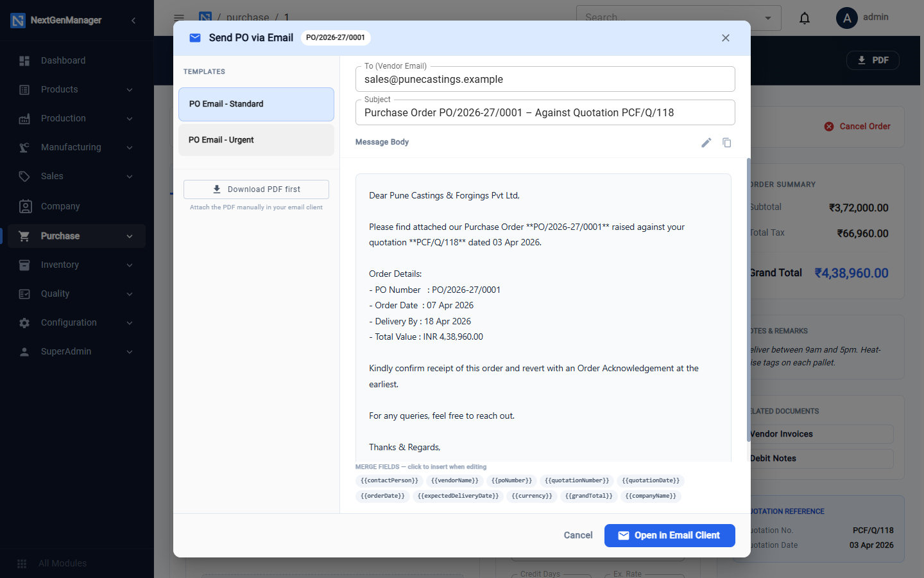Click the Quality sidebar icon
Screen dimensions: 924x578
pos(24,293)
